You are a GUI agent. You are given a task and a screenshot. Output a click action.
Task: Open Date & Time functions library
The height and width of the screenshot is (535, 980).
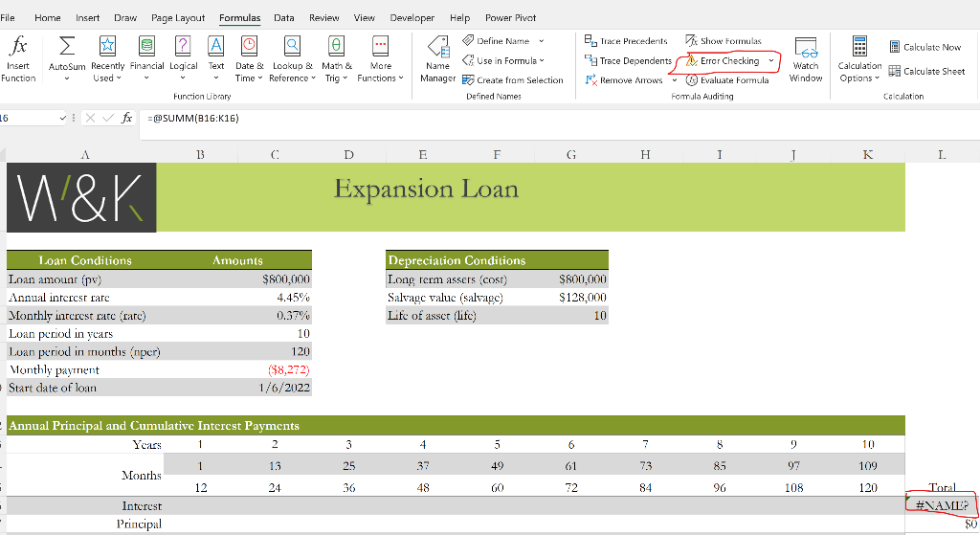point(250,58)
